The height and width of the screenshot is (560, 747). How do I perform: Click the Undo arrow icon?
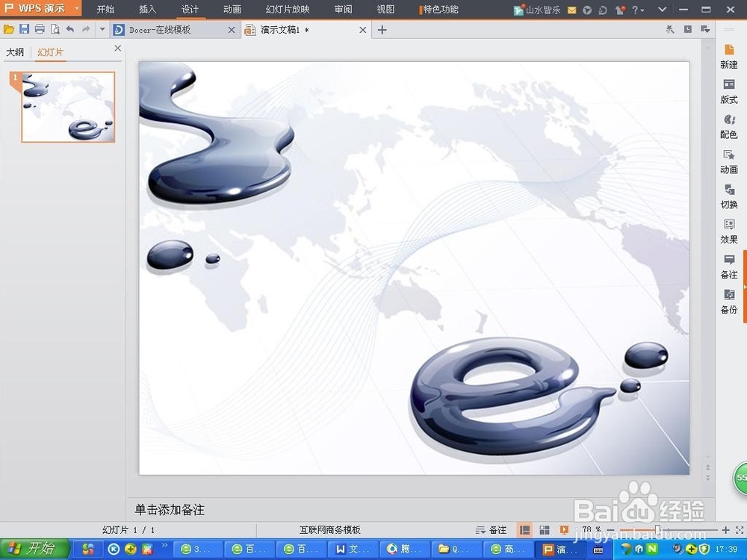pyautogui.click(x=70, y=30)
